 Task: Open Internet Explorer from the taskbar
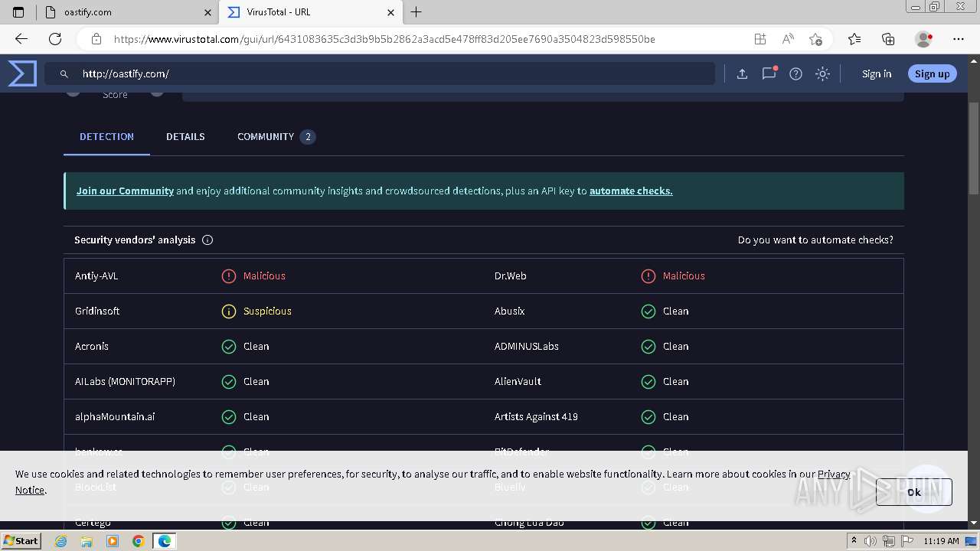click(x=61, y=541)
